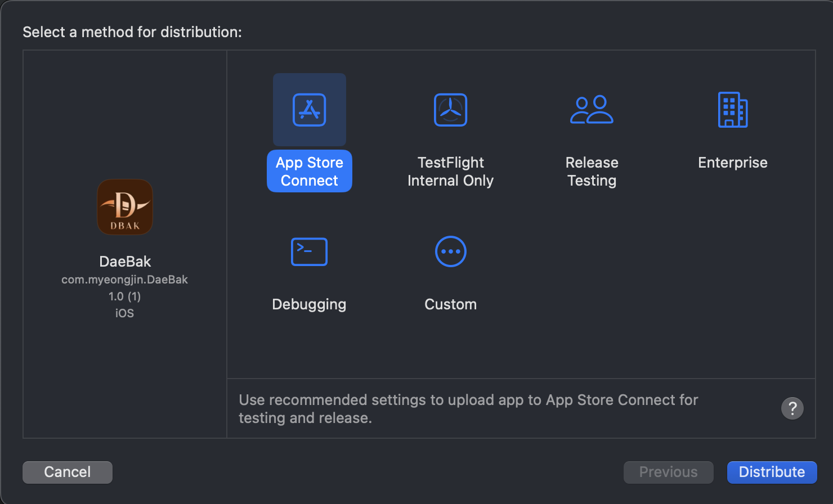The height and width of the screenshot is (504, 833).
Task: Open help via the question mark button
Action: [x=792, y=408]
